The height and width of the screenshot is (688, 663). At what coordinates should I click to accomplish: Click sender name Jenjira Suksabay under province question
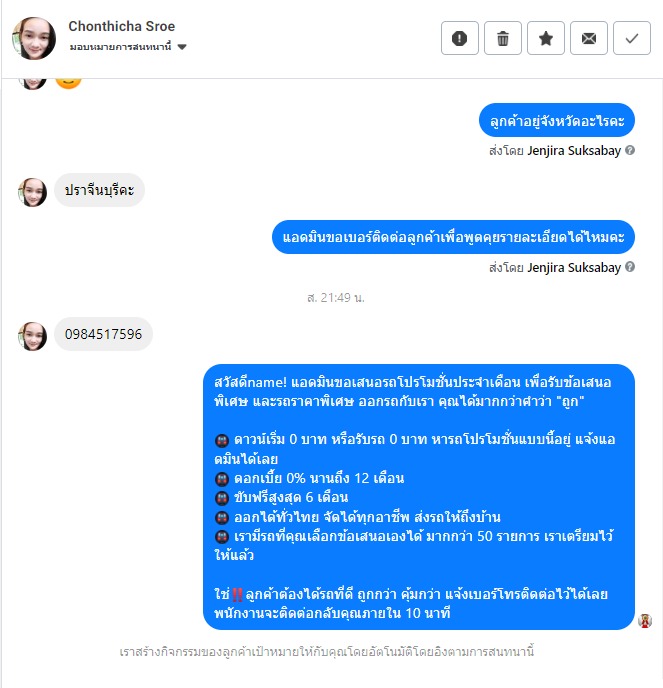(x=574, y=150)
